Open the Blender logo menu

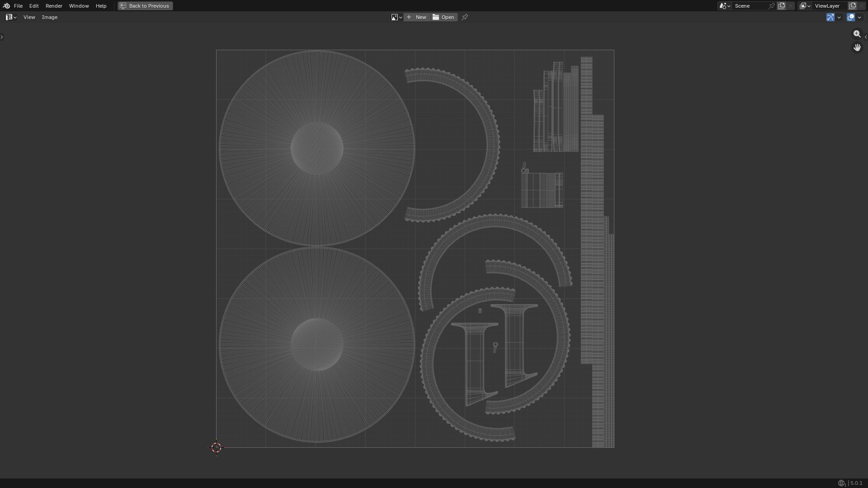coord(6,6)
